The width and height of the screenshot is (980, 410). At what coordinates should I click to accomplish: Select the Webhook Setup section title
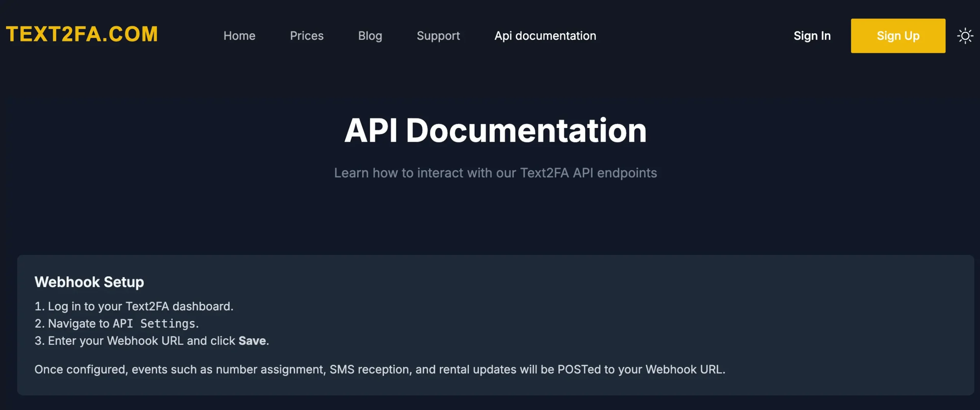(x=89, y=282)
